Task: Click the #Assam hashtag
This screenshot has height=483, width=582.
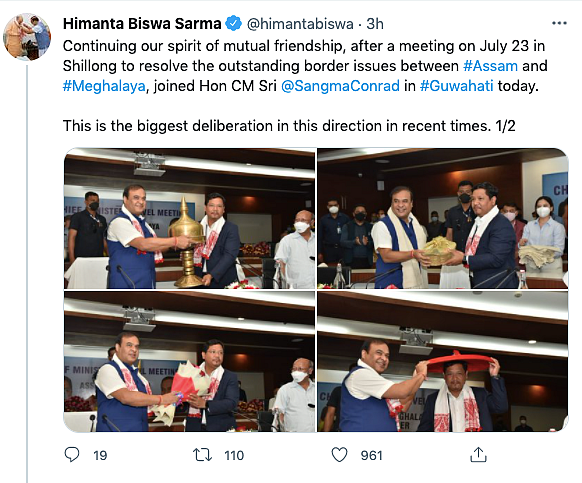Action: click(x=490, y=66)
